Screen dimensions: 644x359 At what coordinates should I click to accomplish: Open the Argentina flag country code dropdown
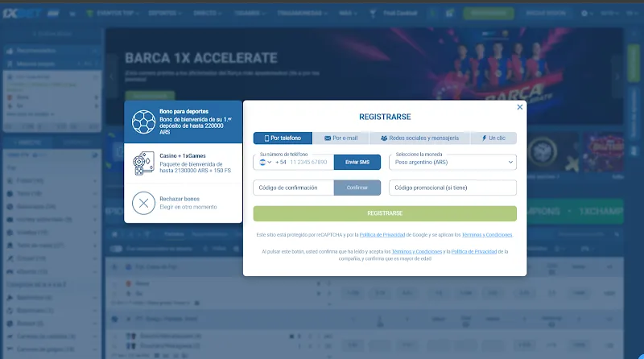click(266, 163)
